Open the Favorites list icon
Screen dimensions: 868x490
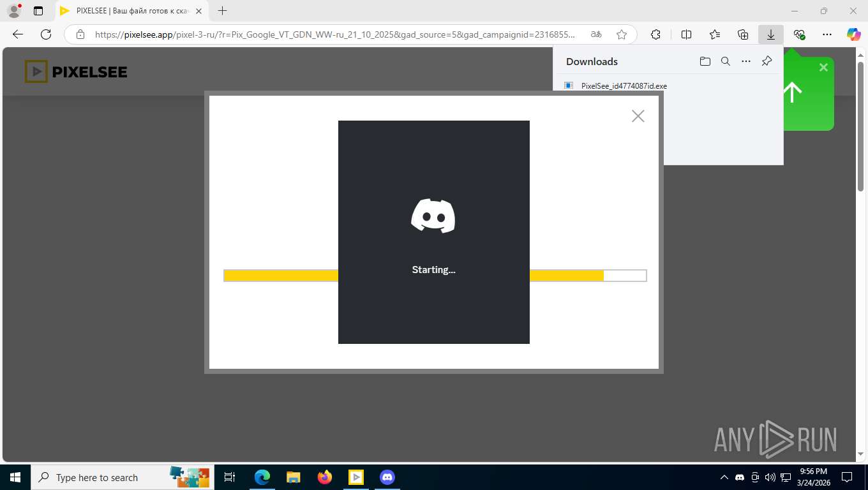pyautogui.click(x=715, y=34)
